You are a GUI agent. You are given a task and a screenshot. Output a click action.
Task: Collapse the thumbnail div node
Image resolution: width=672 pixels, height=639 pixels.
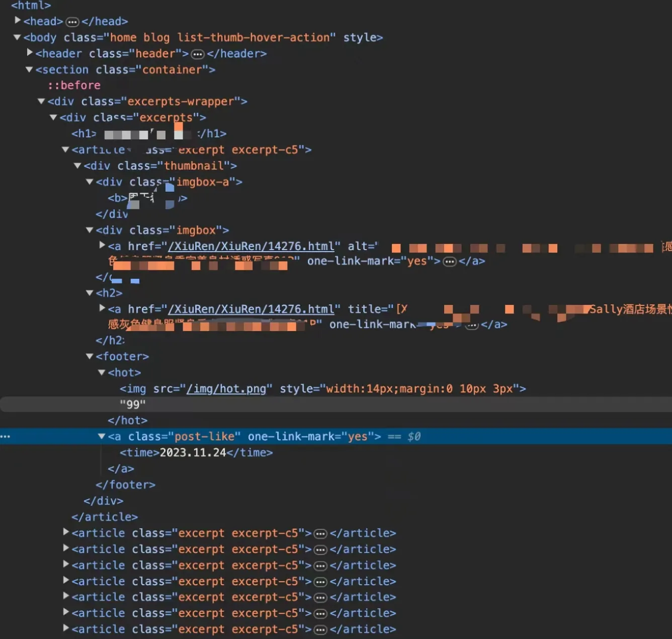pos(77,166)
